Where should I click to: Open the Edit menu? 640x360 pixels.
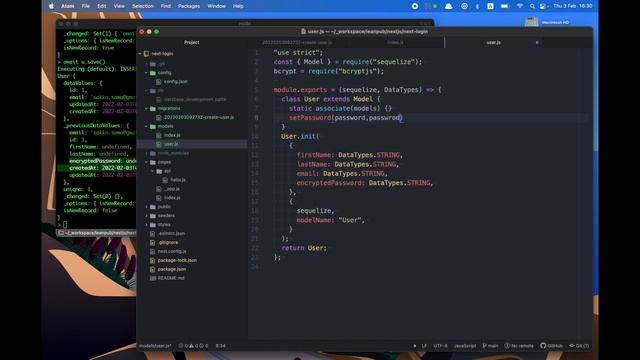tap(101, 6)
